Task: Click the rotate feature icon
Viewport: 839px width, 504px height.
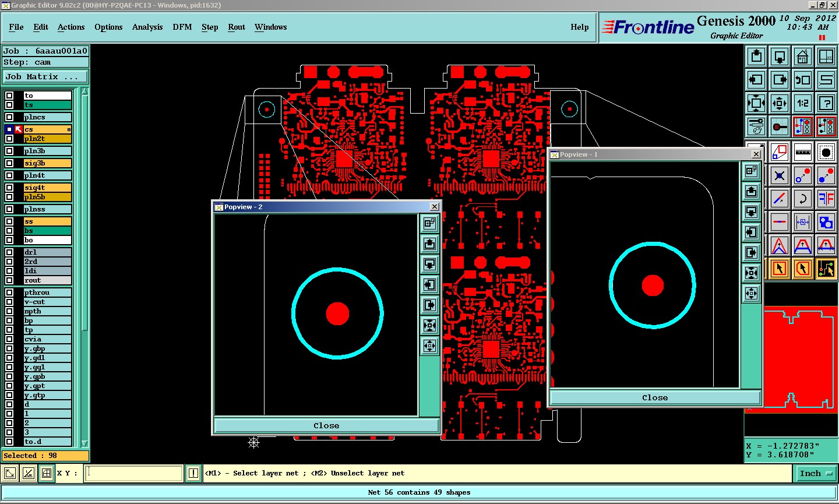Action: tap(803, 199)
